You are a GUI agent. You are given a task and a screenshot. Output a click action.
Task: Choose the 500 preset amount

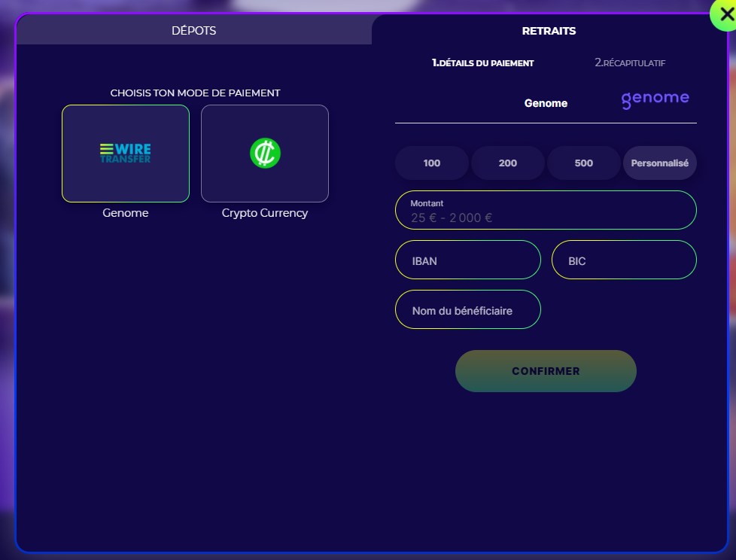[x=584, y=163]
